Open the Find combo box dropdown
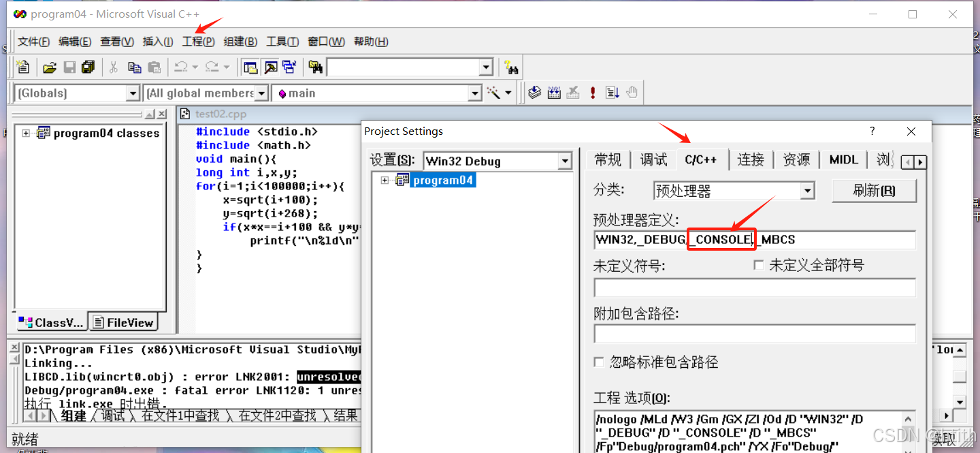The image size is (980, 453). click(486, 67)
